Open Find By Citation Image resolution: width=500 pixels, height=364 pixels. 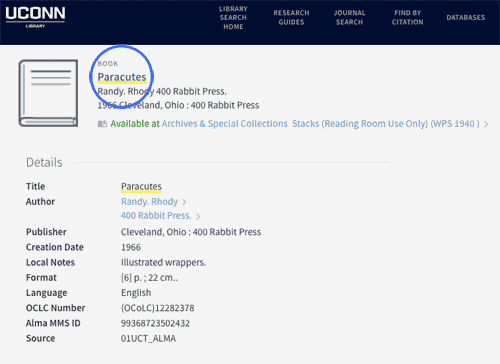[407, 17]
